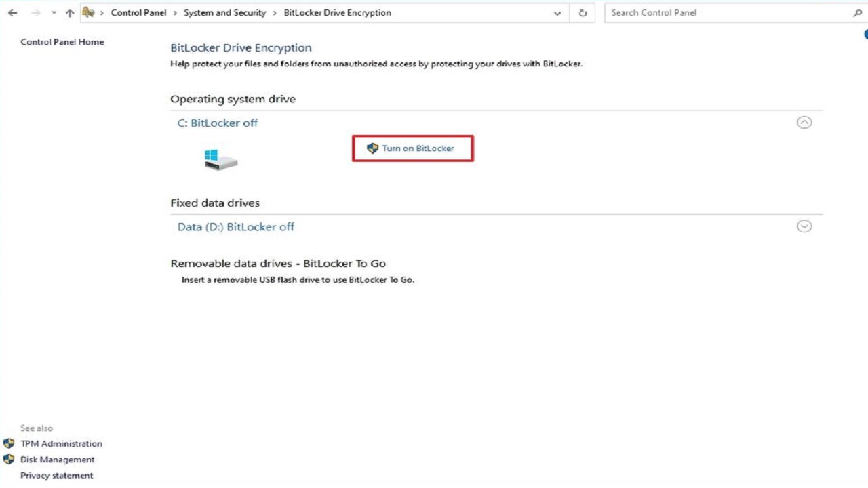
Task: Open Disk Management link
Action: (x=58, y=460)
